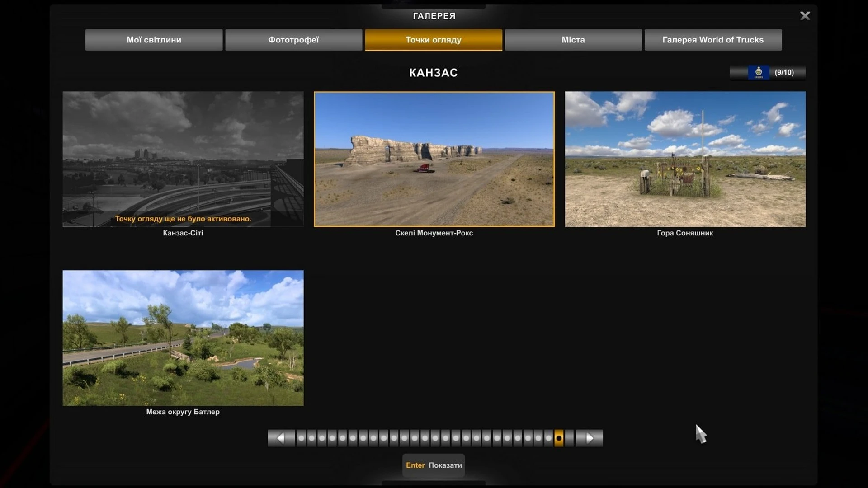Go to the next gallery page arrow
868x488 pixels.
(590, 438)
